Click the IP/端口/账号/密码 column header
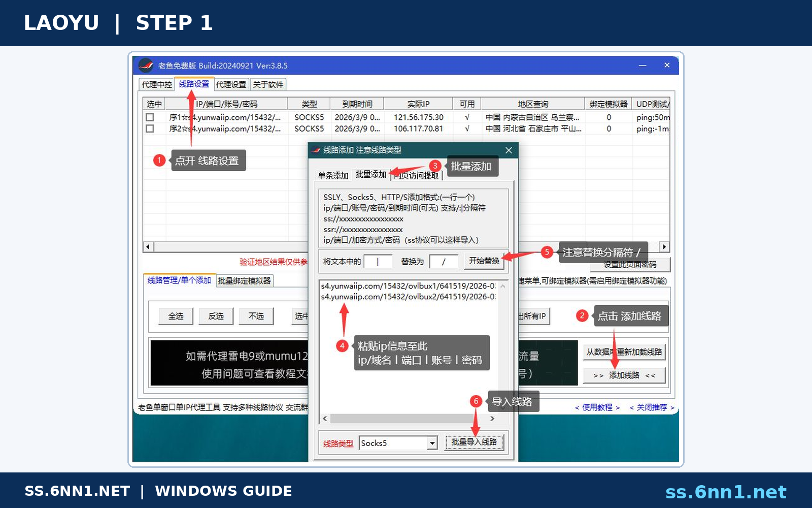The height and width of the screenshot is (508, 812). tap(226, 104)
